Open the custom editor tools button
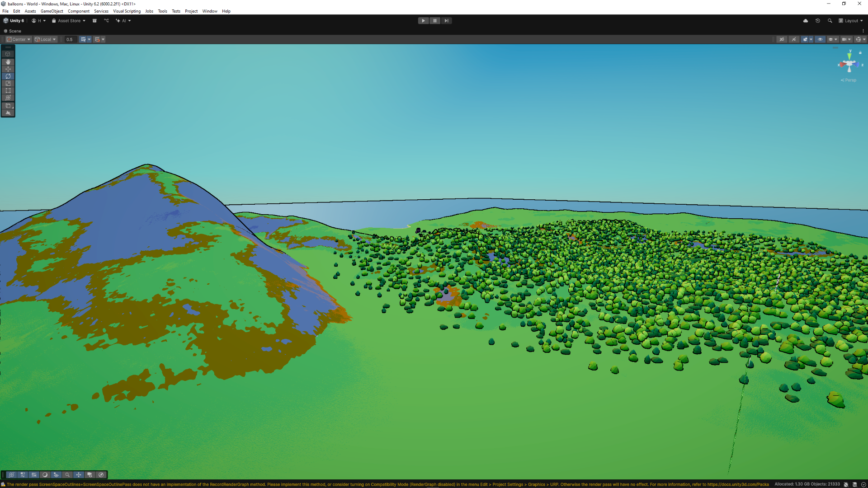This screenshot has height=488, width=868. pos(8,106)
